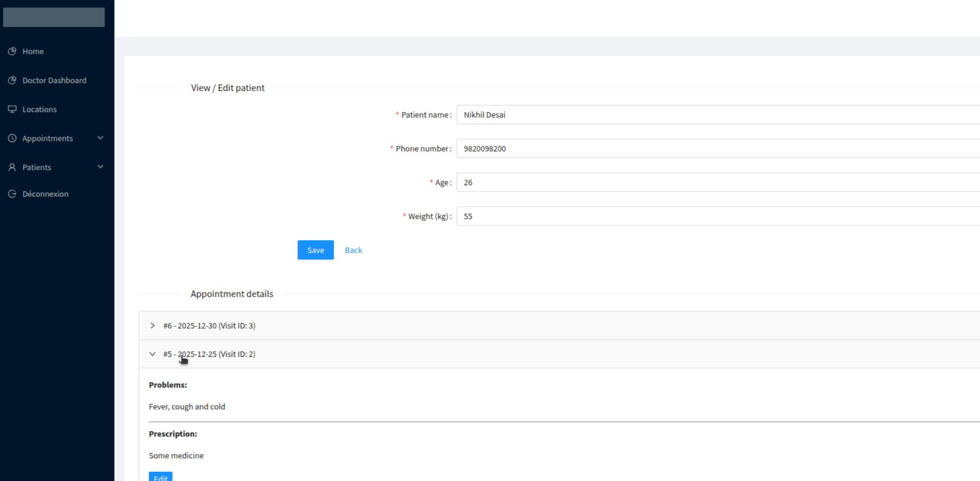Click the Appointments clock icon
Viewport: 980px width, 481px height.
12,138
